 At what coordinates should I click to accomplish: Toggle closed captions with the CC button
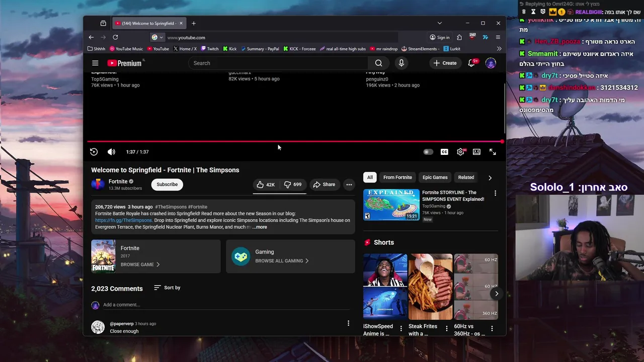pos(444,152)
